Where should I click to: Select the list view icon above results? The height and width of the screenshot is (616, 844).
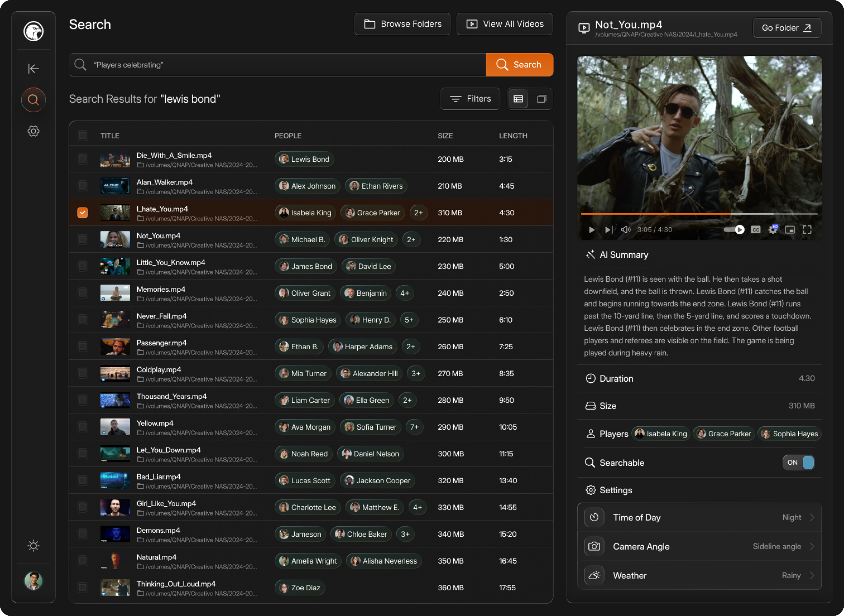coord(518,99)
